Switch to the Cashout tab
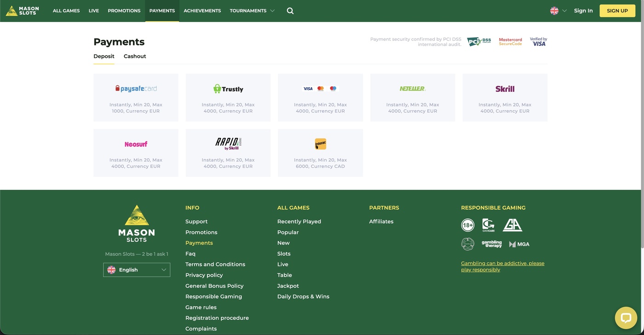The image size is (644, 335). pyautogui.click(x=135, y=57)
